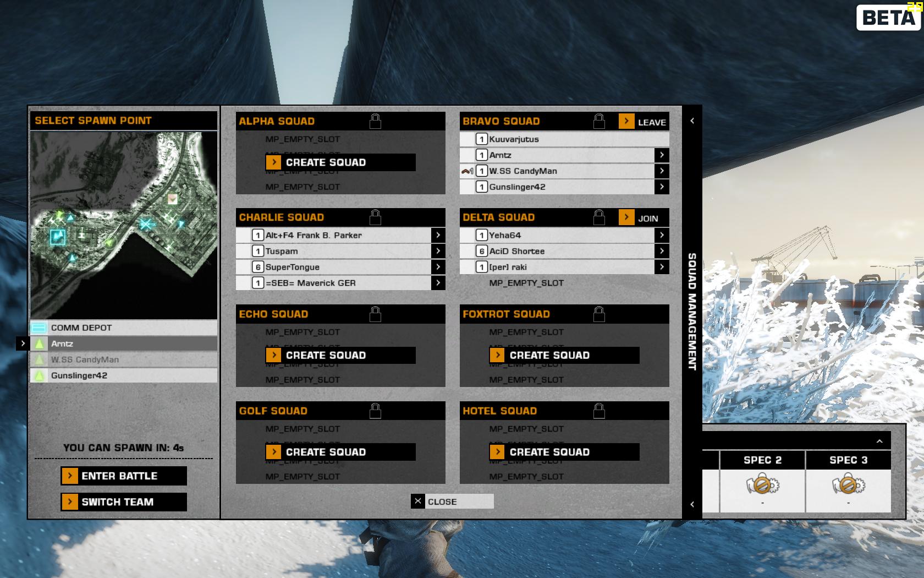Click the SPEC 2 specialization icon
924x578 pixels.
pyautogui.click(x=762, y=485)
